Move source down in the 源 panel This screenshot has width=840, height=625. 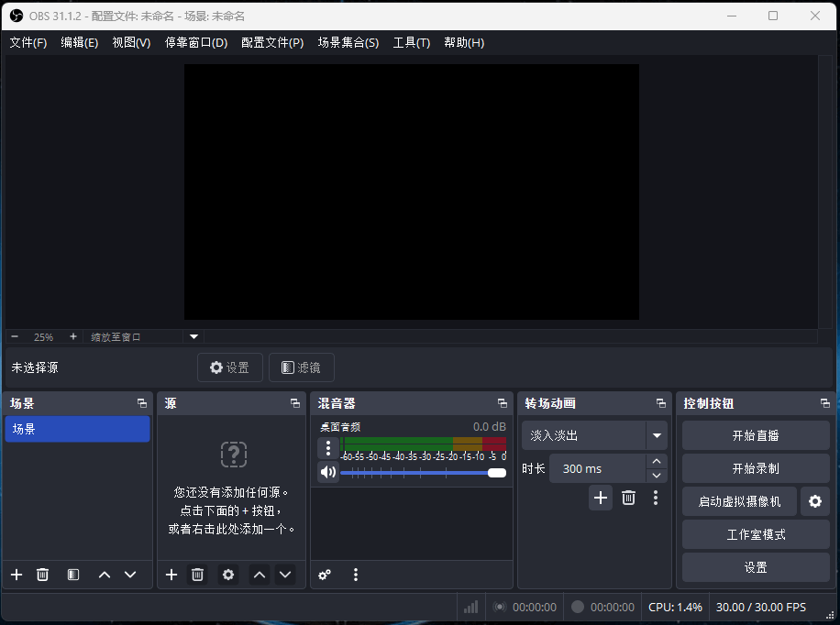285,575
